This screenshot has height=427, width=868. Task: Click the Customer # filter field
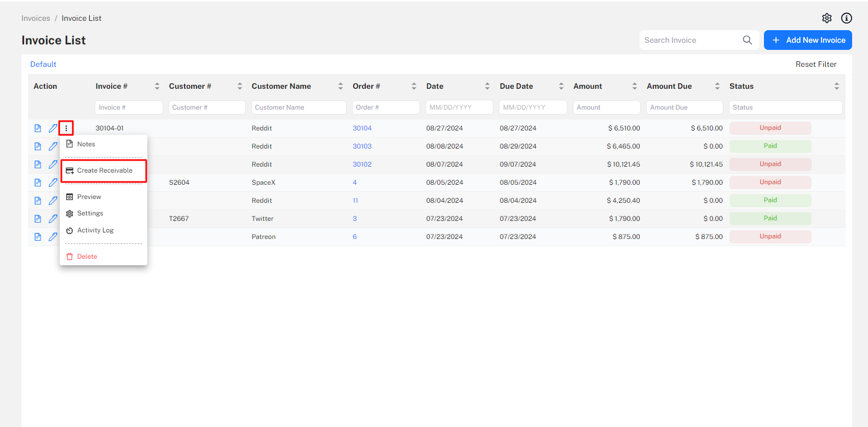coord(207,107)
